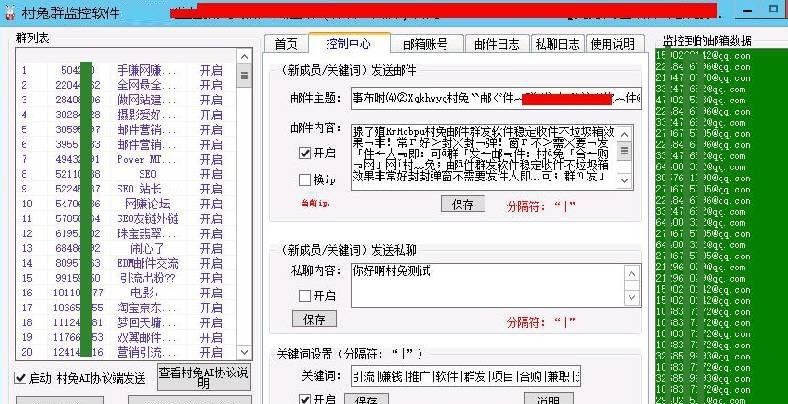Click the rabbit app icon in title bar

(9, 12)
